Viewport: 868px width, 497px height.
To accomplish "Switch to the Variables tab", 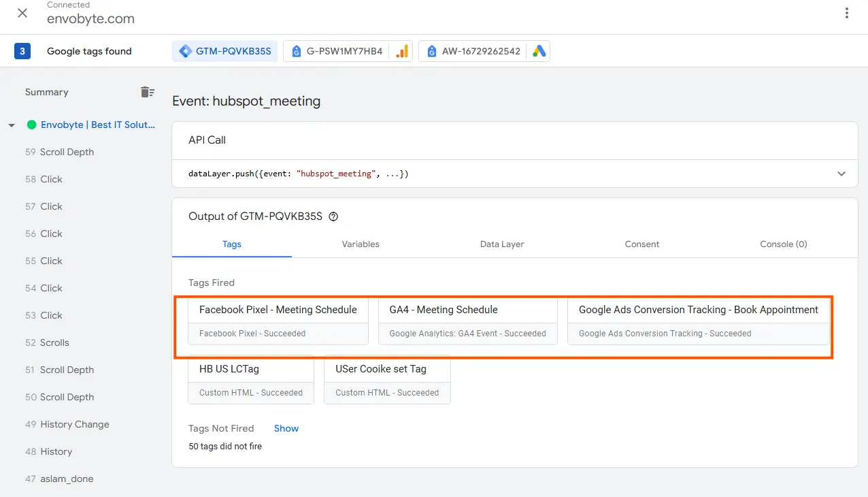I will [x=361, y=244].
